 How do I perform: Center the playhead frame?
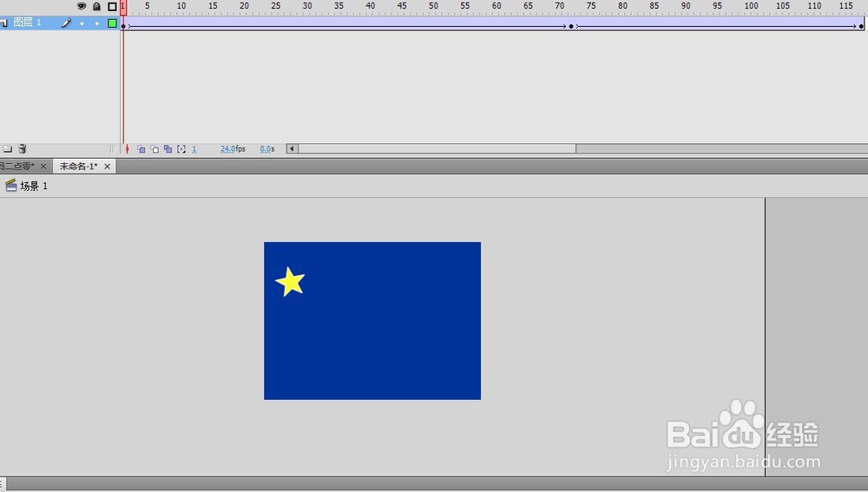[128, 149]
